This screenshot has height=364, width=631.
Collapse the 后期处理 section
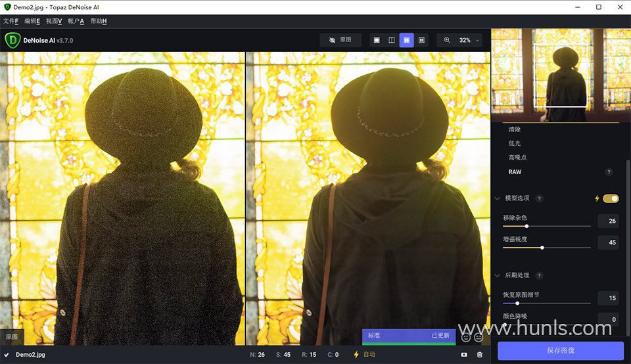[498, 276]
